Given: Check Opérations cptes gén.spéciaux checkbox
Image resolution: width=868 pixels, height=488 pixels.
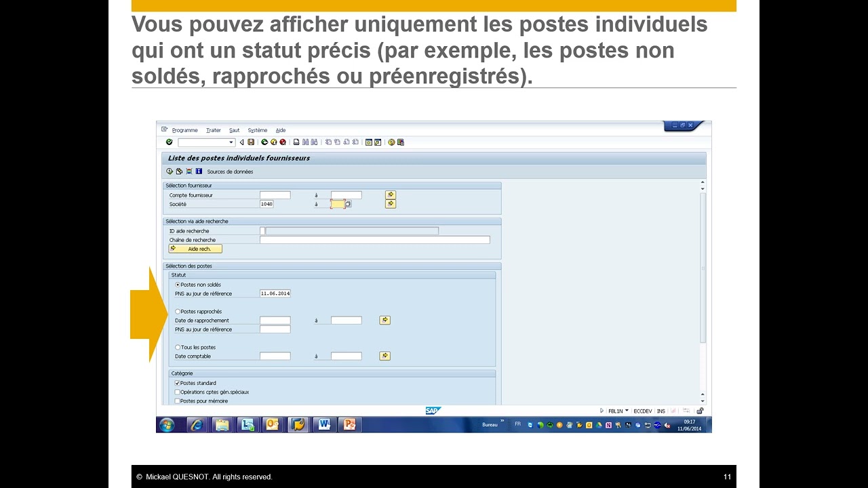Looking at the screenshot, I should click(178, 392).
